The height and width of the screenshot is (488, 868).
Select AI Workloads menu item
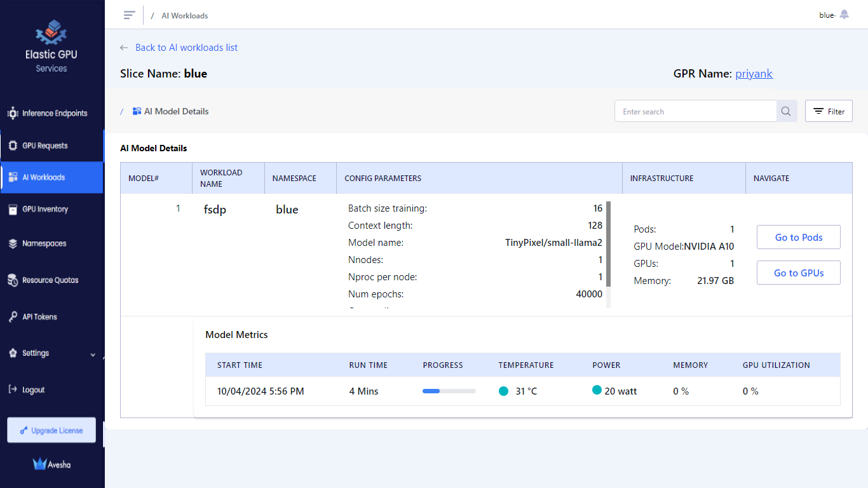[x=51, y=177]
